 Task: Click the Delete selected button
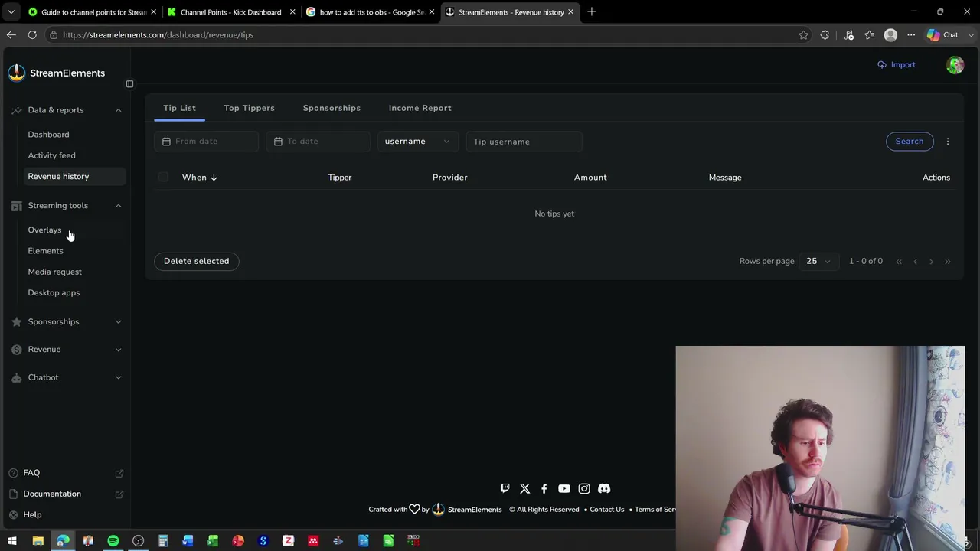point(196,262)
